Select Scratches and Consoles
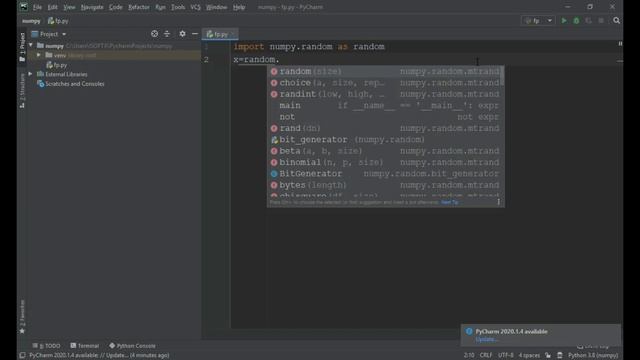The width and height of the screenshot is (640, 360). [71, 84]
